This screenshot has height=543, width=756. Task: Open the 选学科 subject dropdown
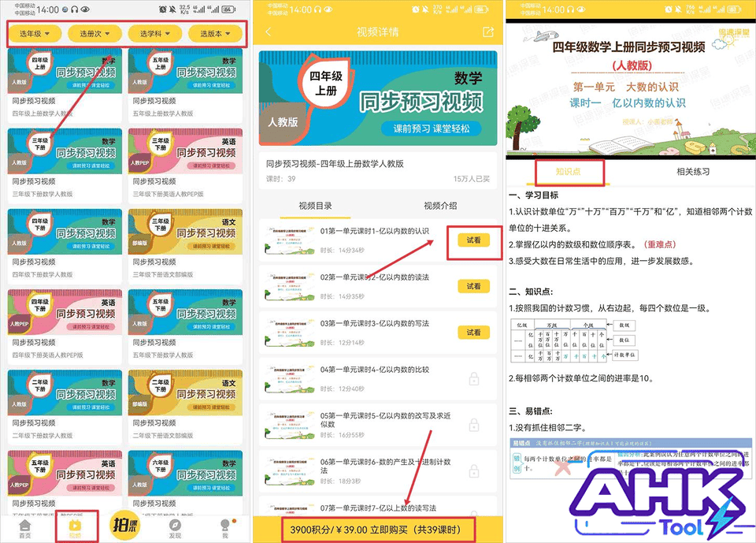(155, 34)
